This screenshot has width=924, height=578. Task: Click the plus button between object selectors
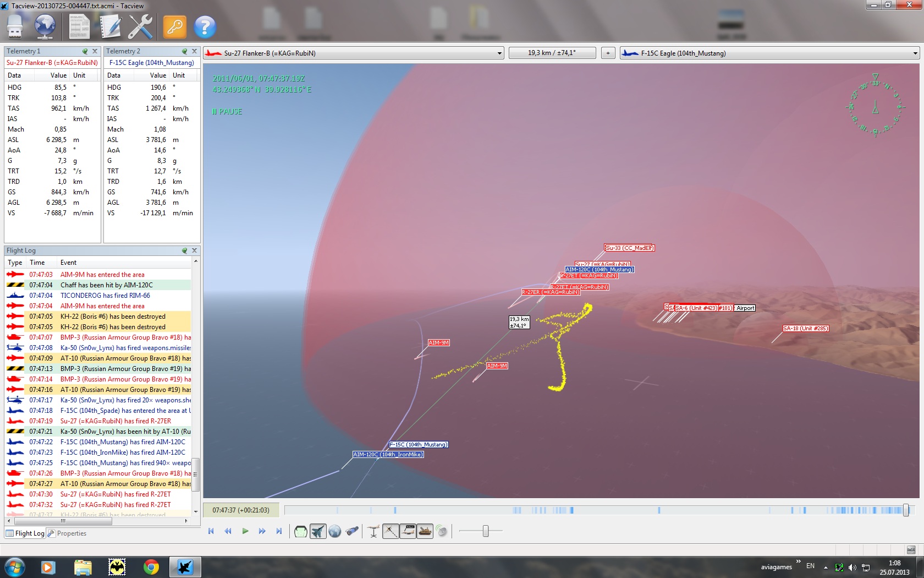pyautogui.click(x=608, y=53)
